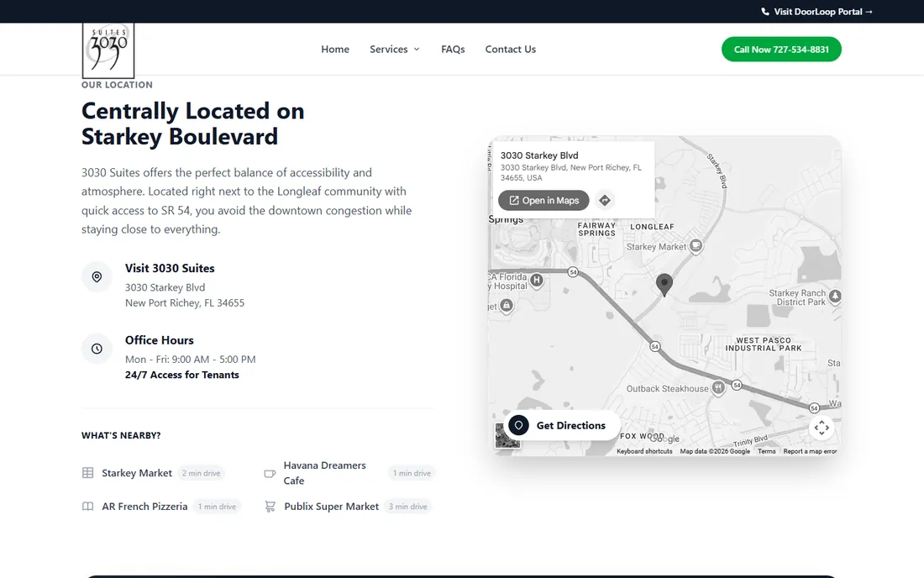This screenshot has width=924, height=578.
Task: Expand the Services dropdown menu
Action: 394,50
